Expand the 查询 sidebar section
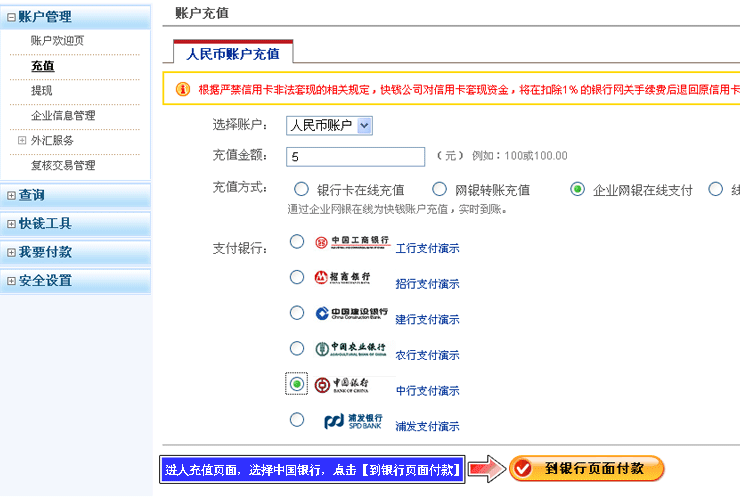Screen dimensions: 740x500 [11, 195]
